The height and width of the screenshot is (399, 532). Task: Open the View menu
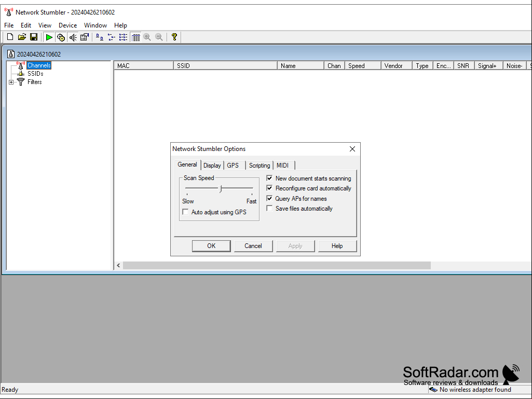(x=45, y=25)
